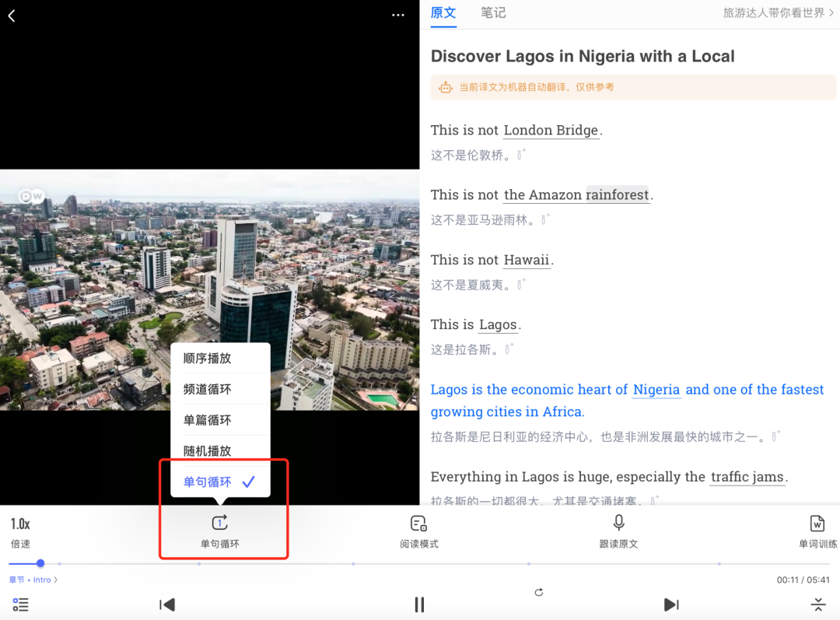Switch to the 原文 tab
This screenshot has height=620, width=840.
[x=443, y=13]
